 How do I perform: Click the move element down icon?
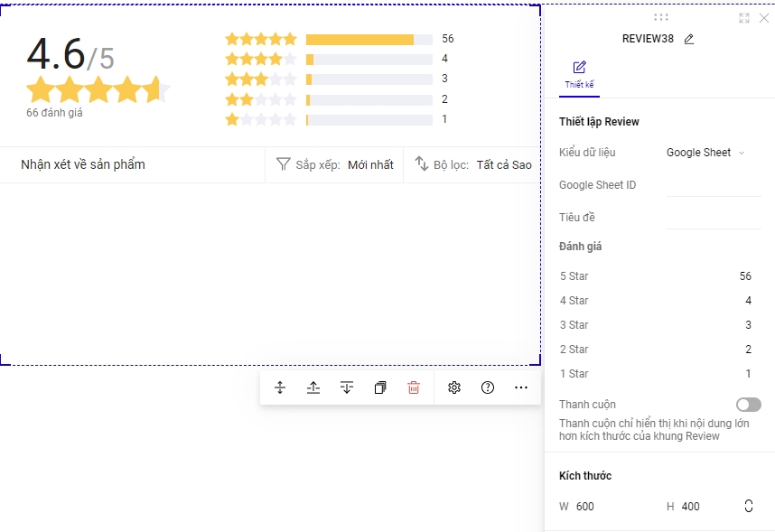[347, 387]
